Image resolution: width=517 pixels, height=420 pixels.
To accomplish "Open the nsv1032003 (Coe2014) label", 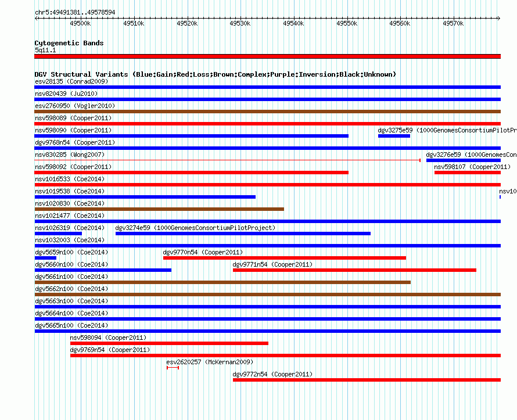I will pyautogui.click(x=70, y=240).
